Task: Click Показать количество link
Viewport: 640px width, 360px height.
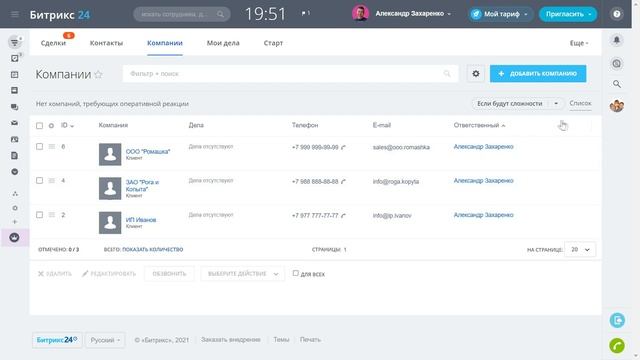Action: pos(153,249)
